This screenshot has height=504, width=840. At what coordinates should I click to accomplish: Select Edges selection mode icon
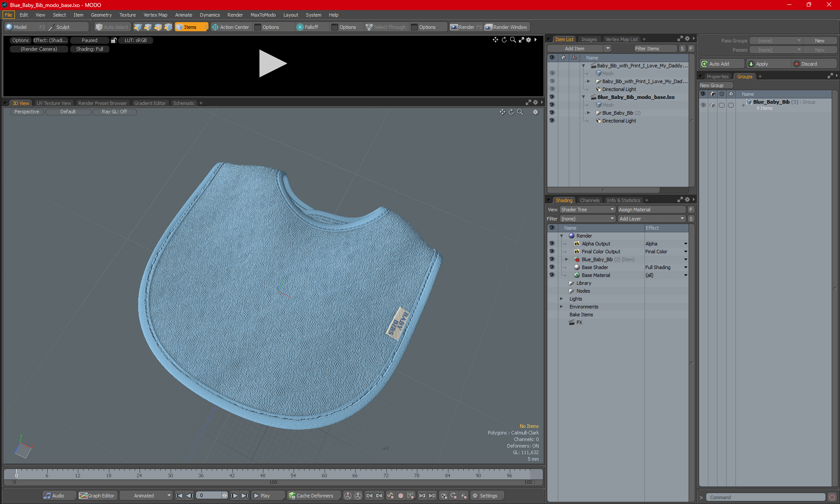tap(148, 27)
